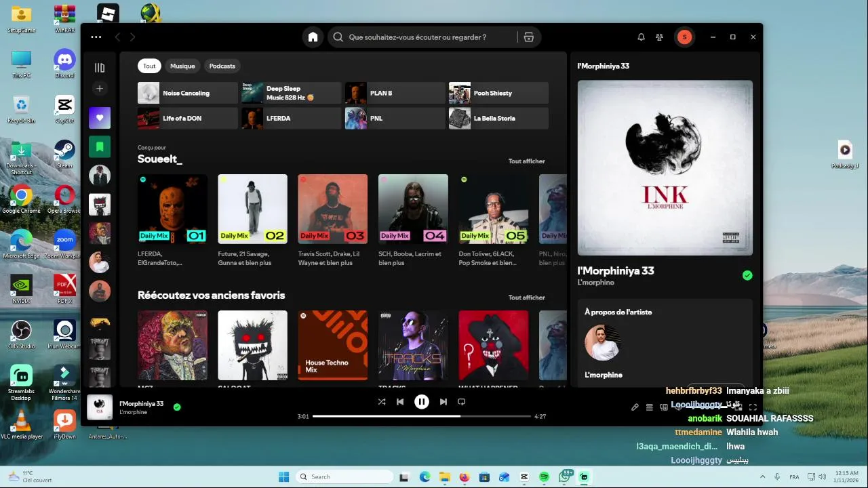Screen dimensions: 868x488
Task: Open La Bella Storia tile
Action: (498, 118)
